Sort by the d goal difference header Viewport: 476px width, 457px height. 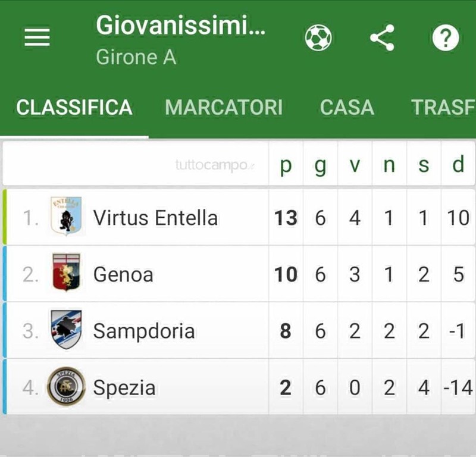tap(458, 164)
